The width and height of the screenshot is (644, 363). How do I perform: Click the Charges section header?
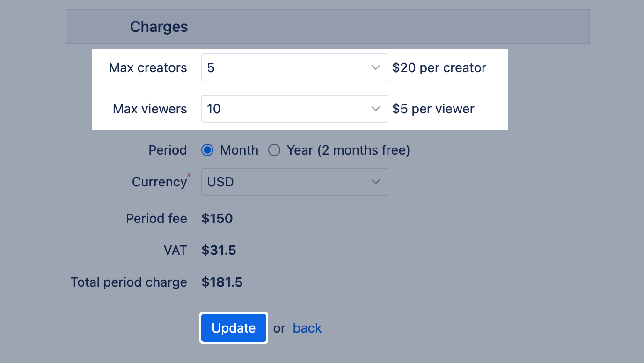tap(159, 27)
